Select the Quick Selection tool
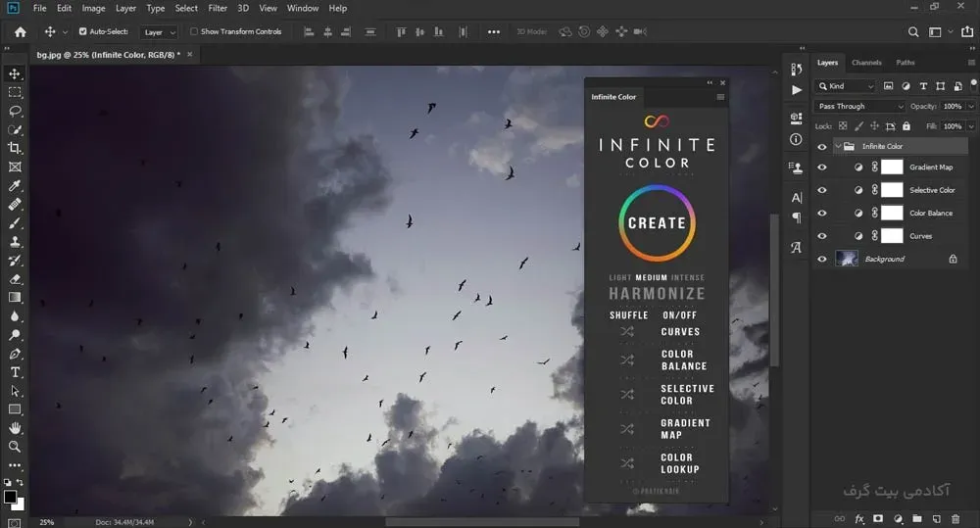This screenshot has height=528, width=980. click(15, 130)
